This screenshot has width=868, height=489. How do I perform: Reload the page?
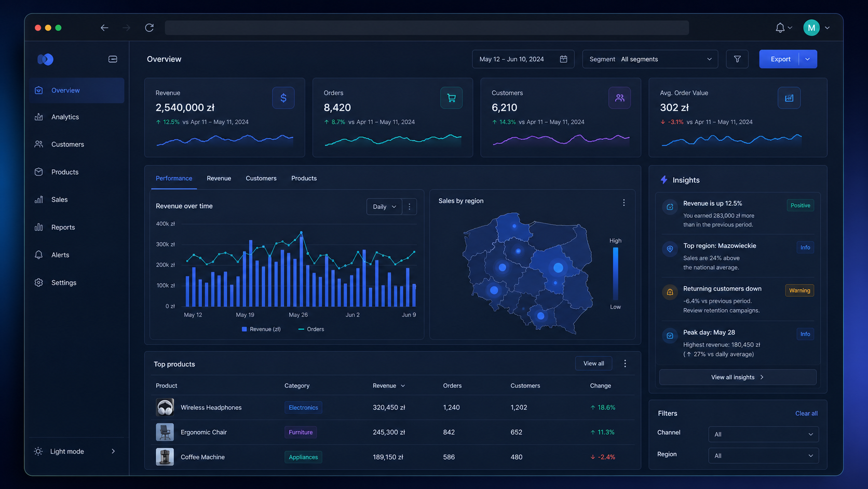tap(150, 28)
